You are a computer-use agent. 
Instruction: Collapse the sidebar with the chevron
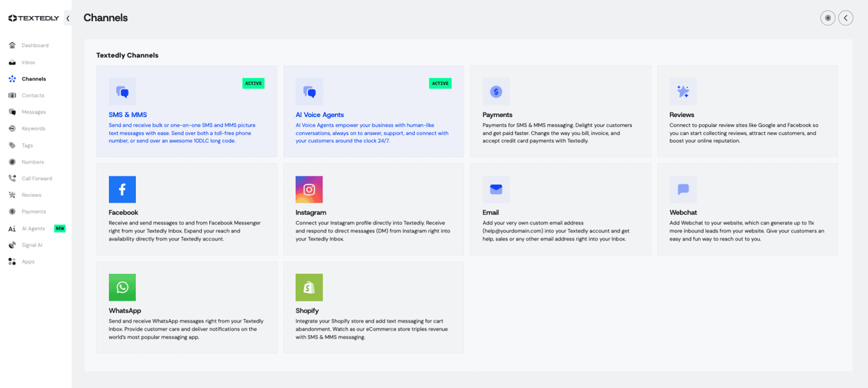(68, 18)
